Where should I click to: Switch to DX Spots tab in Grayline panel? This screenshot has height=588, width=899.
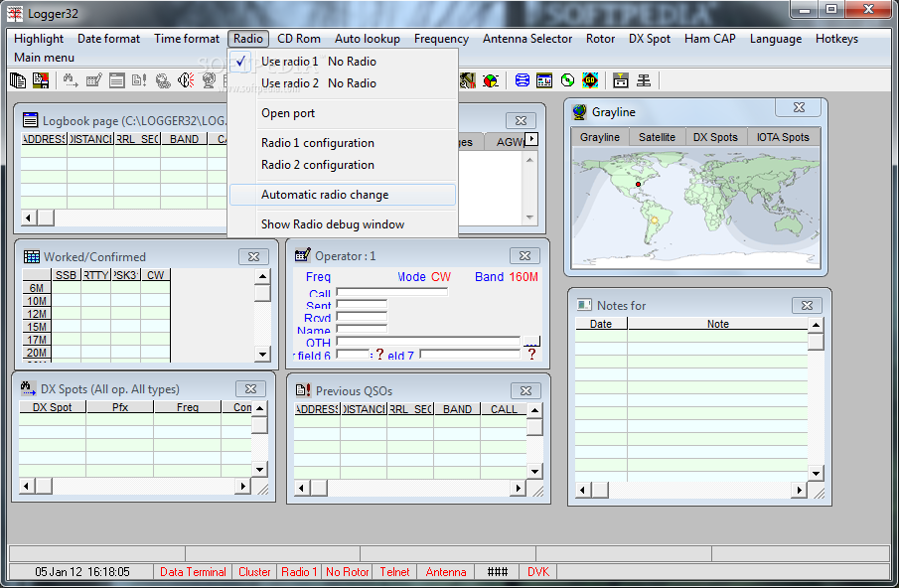pos(715,137)
